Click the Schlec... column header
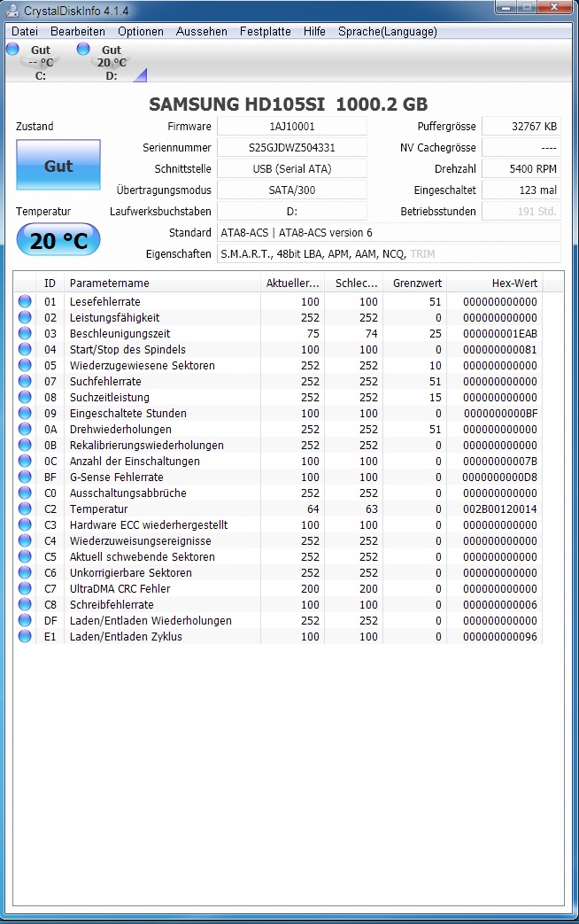 [x=353, y=283]
